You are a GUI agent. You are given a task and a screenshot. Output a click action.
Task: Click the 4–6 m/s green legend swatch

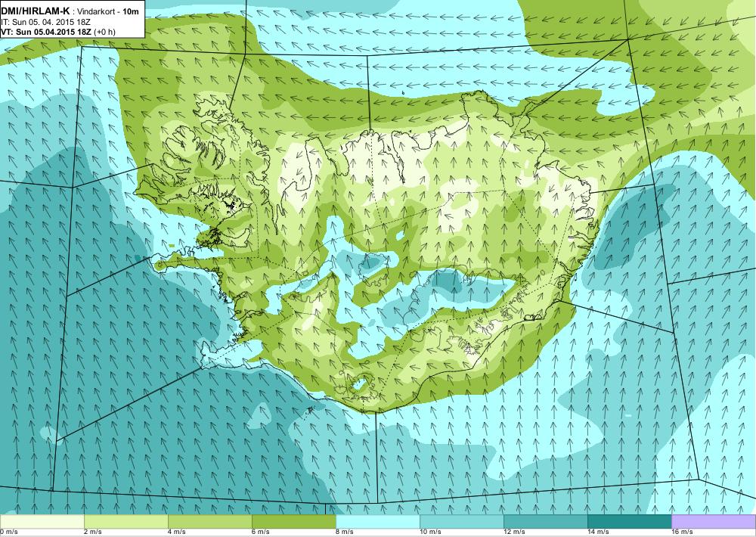[210, 522]
